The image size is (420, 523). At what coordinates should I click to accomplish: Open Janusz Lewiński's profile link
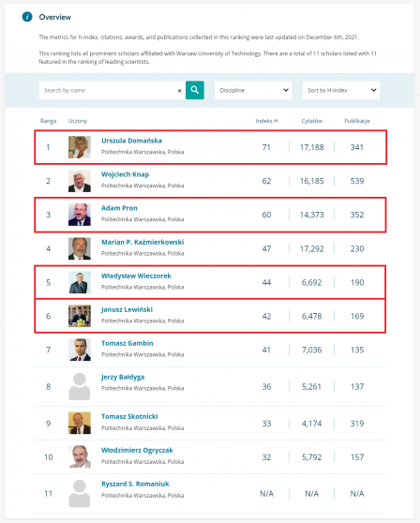coord(127,309)
